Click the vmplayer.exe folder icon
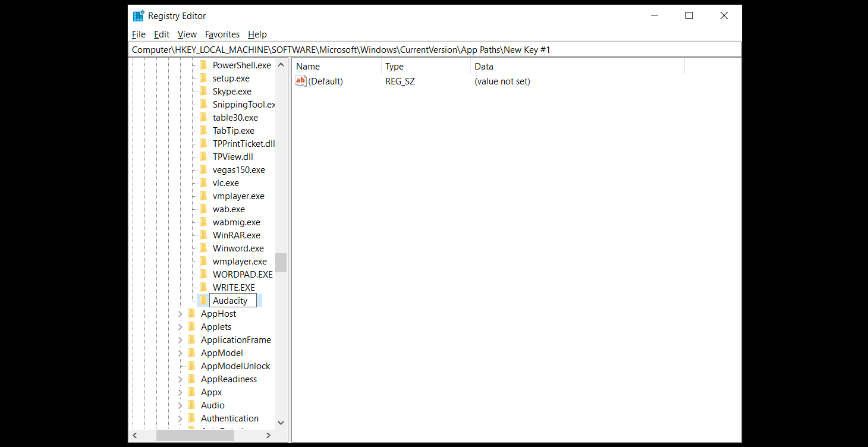The height and width of the screenshot is (447, 868). 203,196
